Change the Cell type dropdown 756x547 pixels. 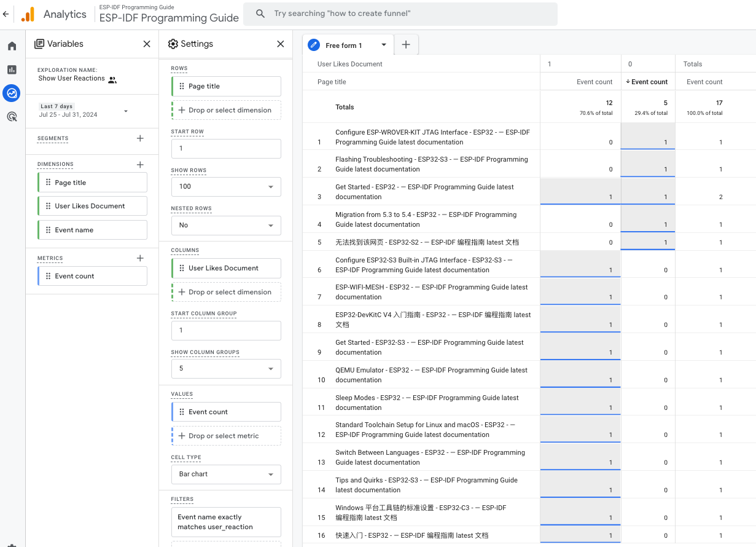tap(226, 474)
